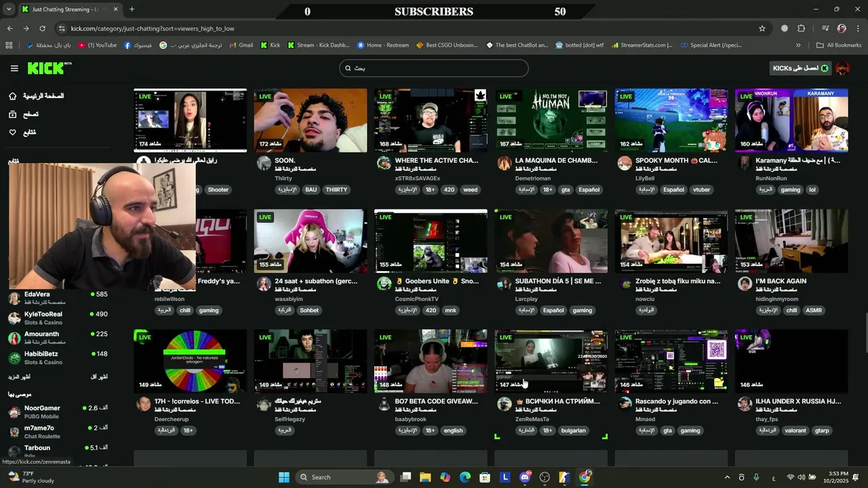The image size is (868, 488).
Task: Expand followed list with Show More
Action: [19, 377]
